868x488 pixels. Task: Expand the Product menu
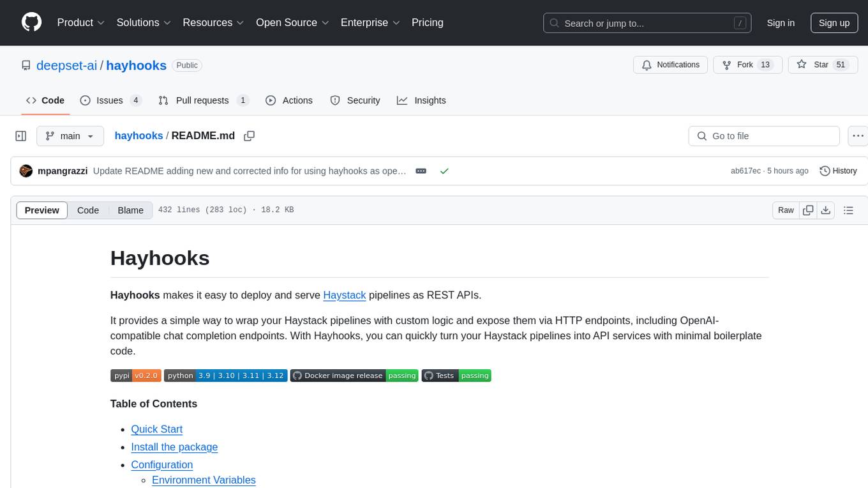coord(81,22)
